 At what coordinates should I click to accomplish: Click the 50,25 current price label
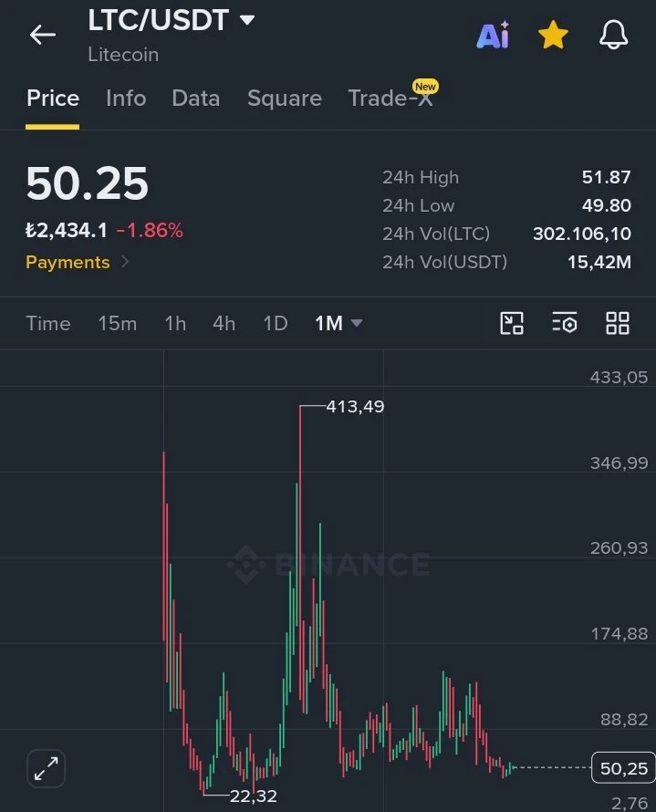click(x=623, y=768)
